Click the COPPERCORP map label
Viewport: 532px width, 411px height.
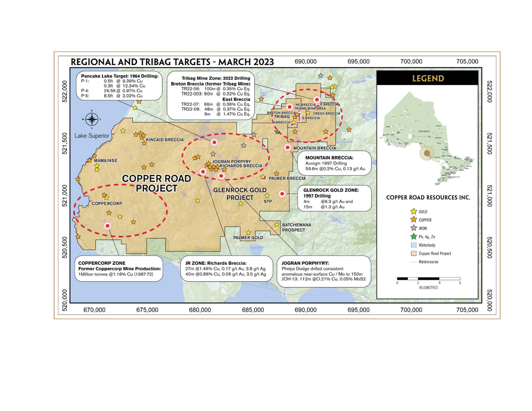(x=107, y=204)
